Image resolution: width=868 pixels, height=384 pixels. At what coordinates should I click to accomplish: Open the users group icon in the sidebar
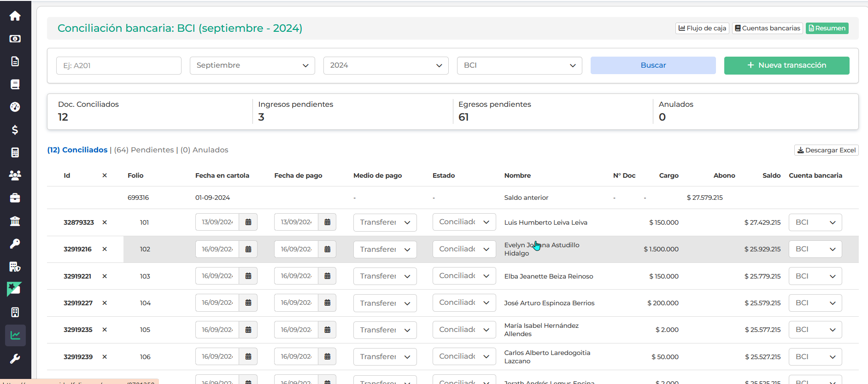click(15, 175)
